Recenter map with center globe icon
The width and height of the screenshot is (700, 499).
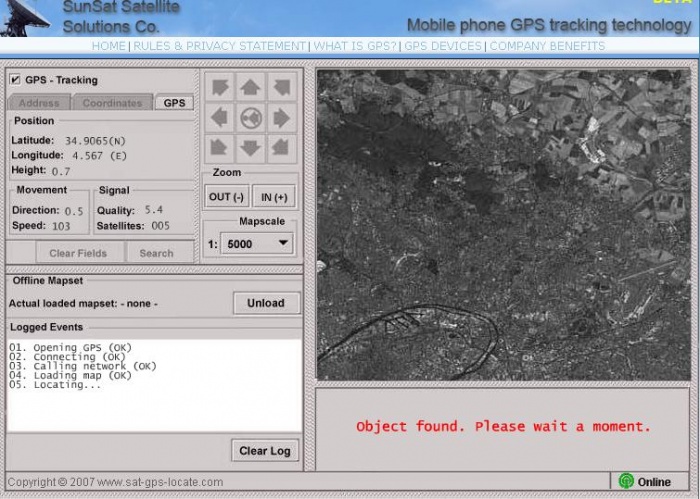click(x=250, y=118)
